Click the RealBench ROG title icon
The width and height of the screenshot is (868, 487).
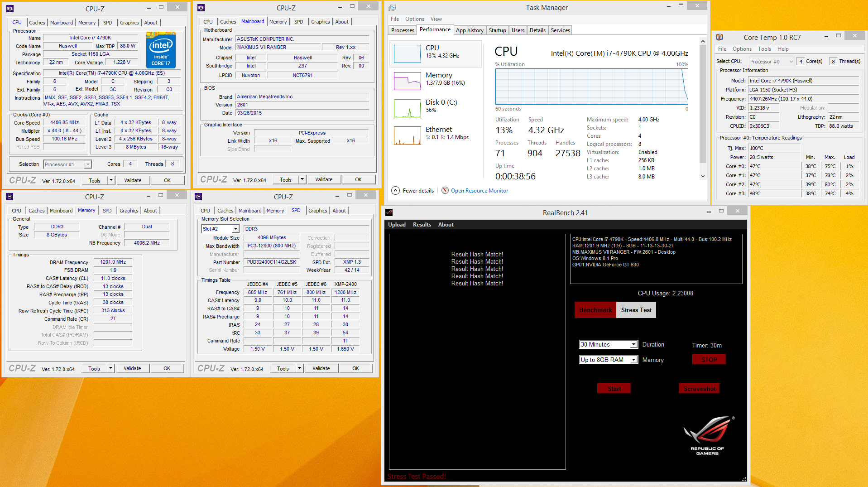[389, 212]
